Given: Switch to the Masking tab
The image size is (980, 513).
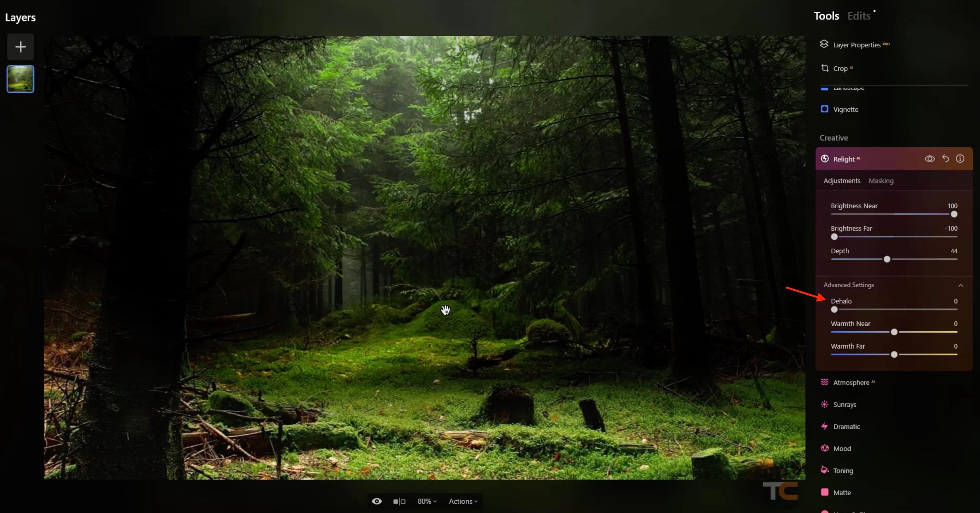Looking at the screenshot, I should (x=881, y=181).
